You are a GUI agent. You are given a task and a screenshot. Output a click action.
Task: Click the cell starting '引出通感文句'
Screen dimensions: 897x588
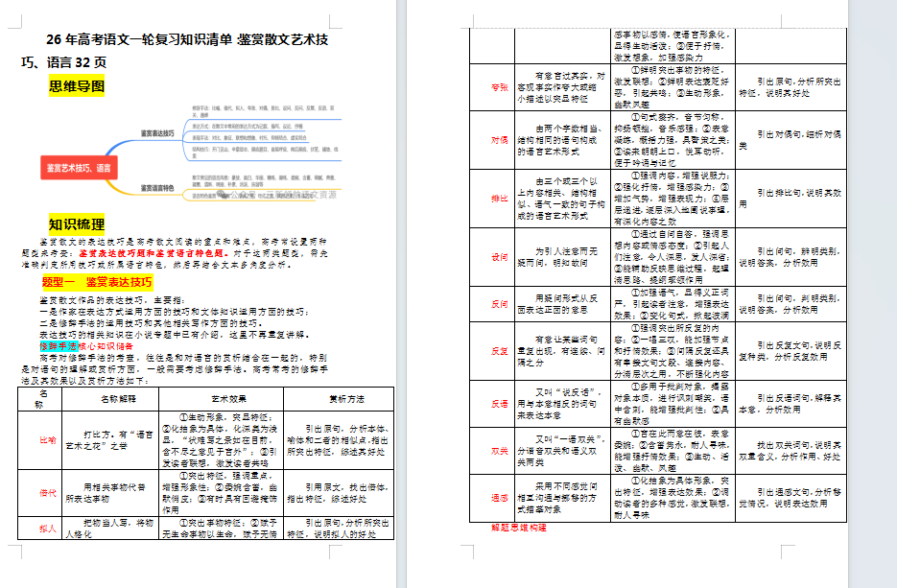[791, 498]
